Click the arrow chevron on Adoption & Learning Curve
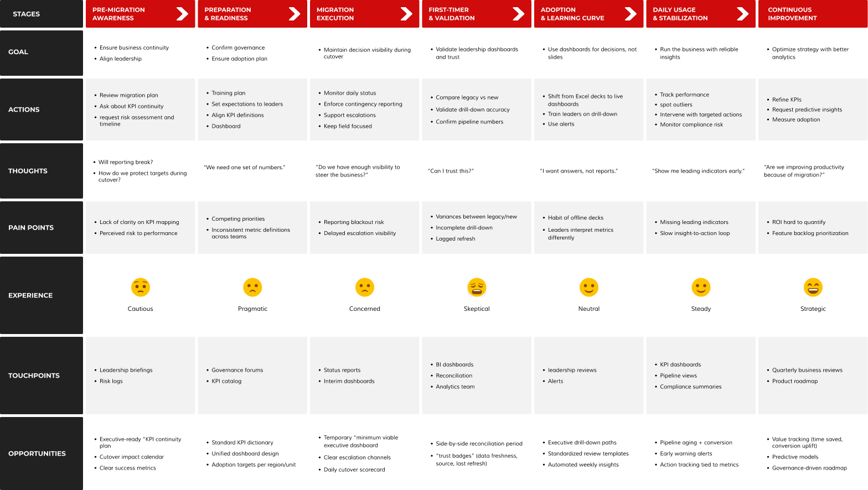The image size is (868, 490). (x=631, y=14)
